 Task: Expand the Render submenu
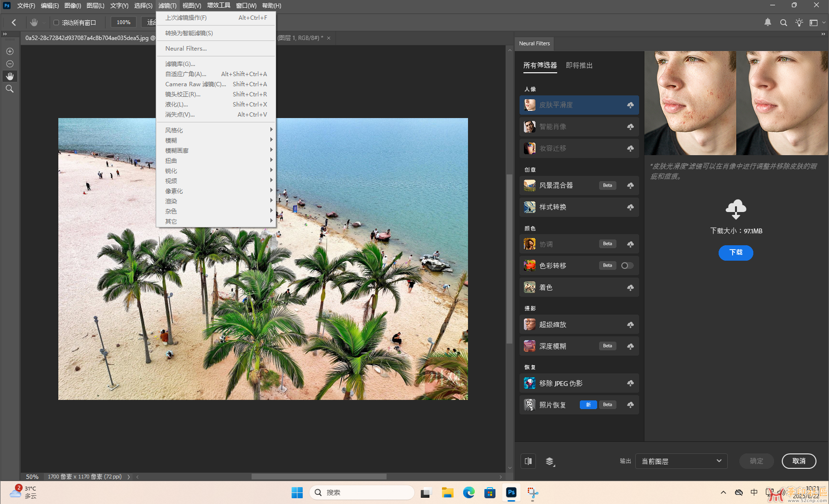tap(215, 201)
